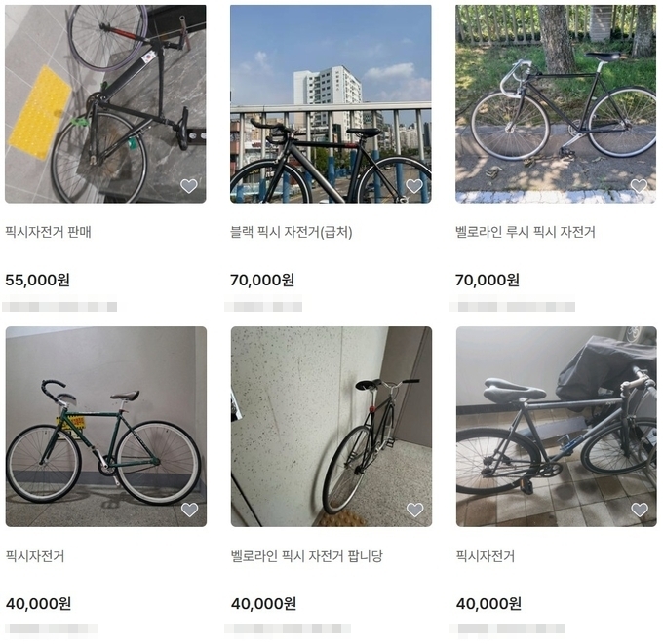Heart the bottom-right 픽시자전거 listing photo
Screen dimensions: 663x644
click(640, 510)
